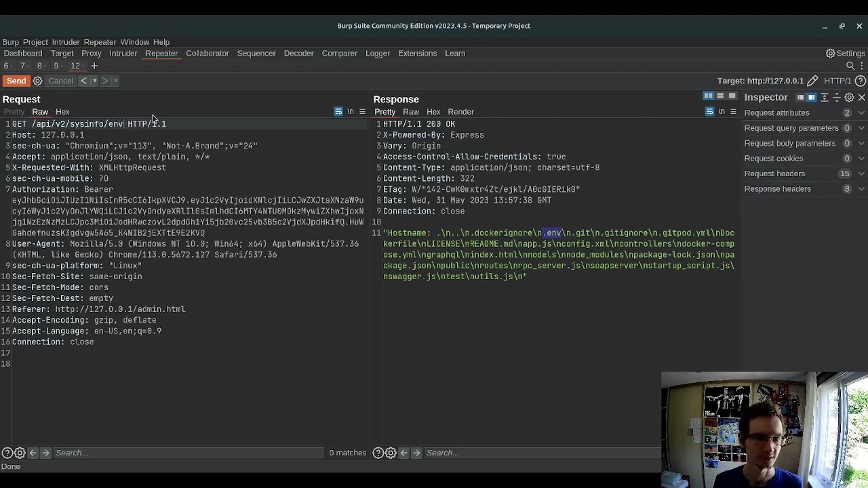Select Repeater tab 12
The height and width of the screenshot is (488, 868).
coord(75,66)
